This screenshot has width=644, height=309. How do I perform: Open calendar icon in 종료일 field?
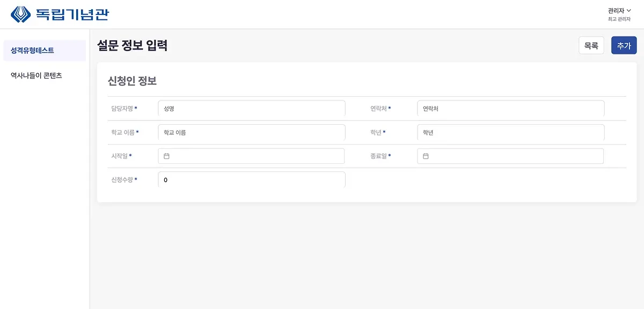[x=426, y=156]
